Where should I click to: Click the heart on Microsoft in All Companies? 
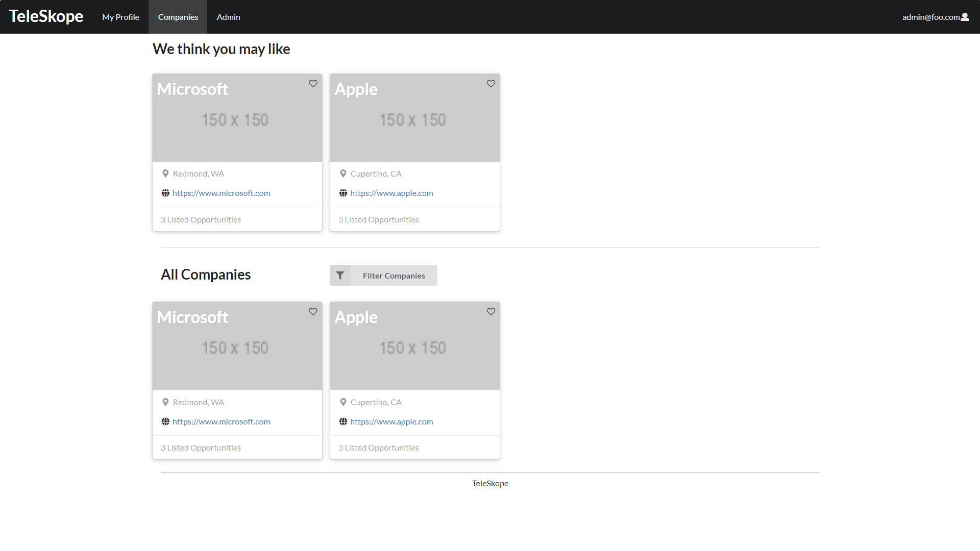click(313, 312)
